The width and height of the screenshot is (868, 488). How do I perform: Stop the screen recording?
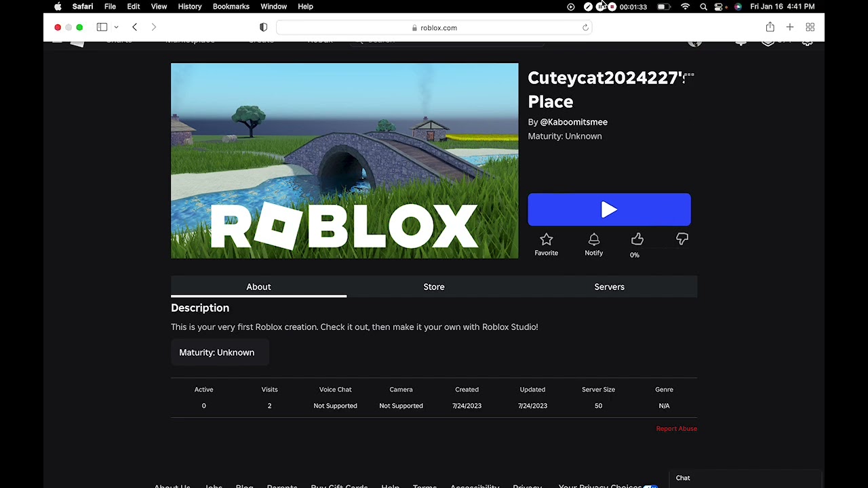(x=612, y=7)
